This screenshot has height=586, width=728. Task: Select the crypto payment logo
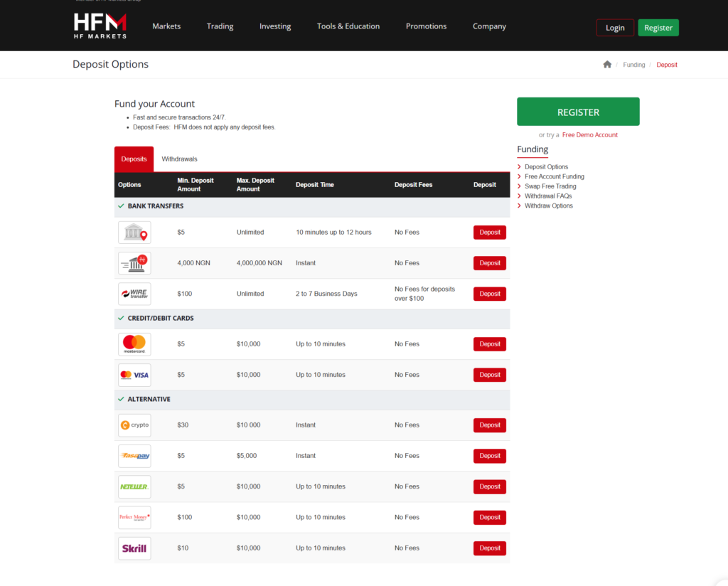coord(134,425)
